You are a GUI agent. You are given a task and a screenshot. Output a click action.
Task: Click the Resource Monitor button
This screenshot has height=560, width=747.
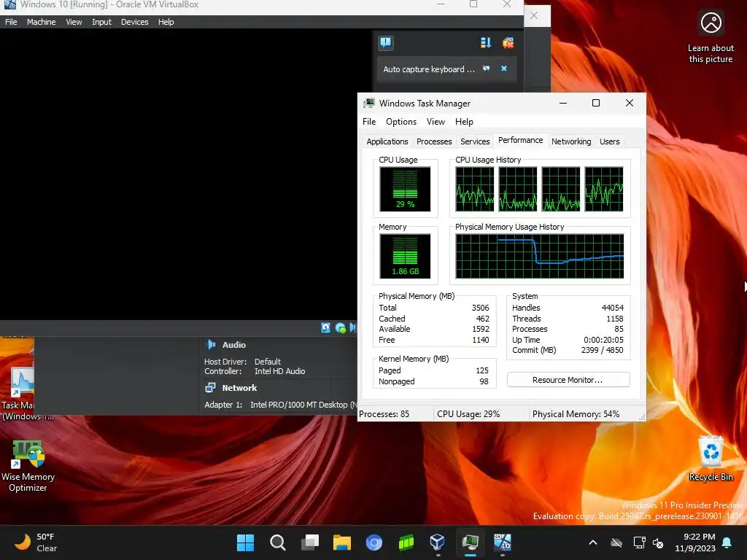568,380
